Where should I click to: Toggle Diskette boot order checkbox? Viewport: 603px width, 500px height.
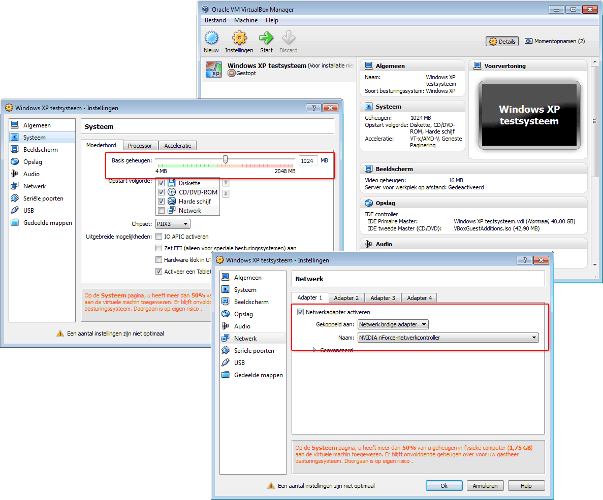click(x=161, y=183)
